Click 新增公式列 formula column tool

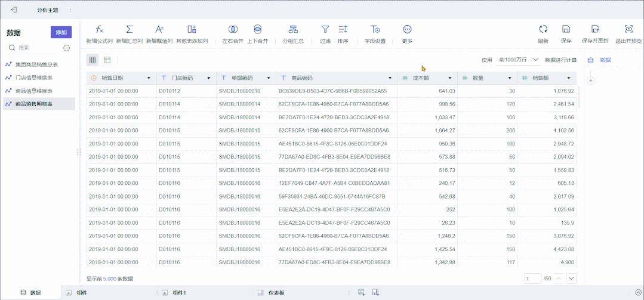tap(100, 35)
